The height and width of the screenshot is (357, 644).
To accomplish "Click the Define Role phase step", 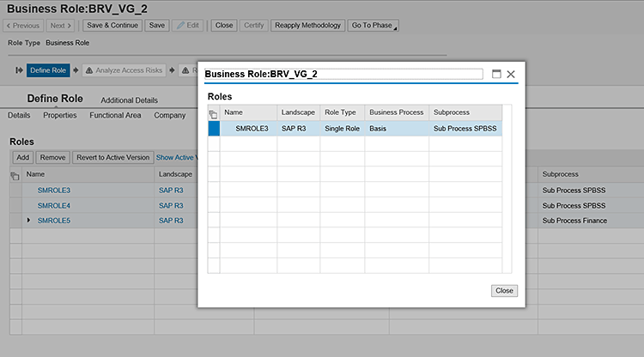I will click(x=47, y=70).
